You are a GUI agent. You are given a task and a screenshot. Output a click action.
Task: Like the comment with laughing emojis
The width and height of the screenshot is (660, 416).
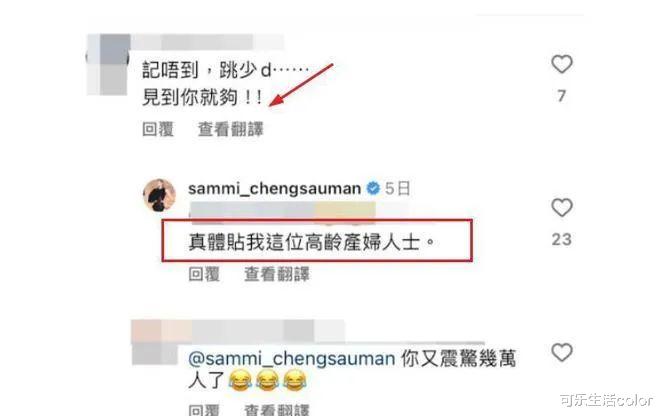[562, 352]
